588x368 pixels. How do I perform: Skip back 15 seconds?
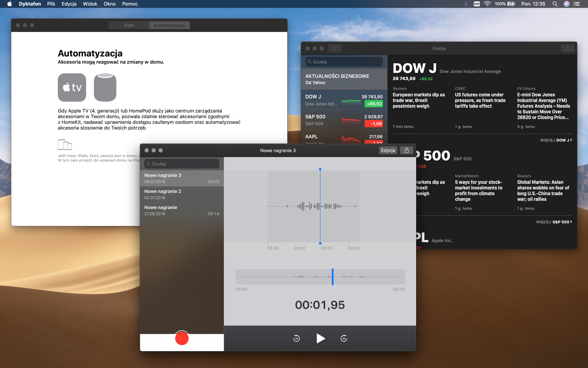(296, 338)
